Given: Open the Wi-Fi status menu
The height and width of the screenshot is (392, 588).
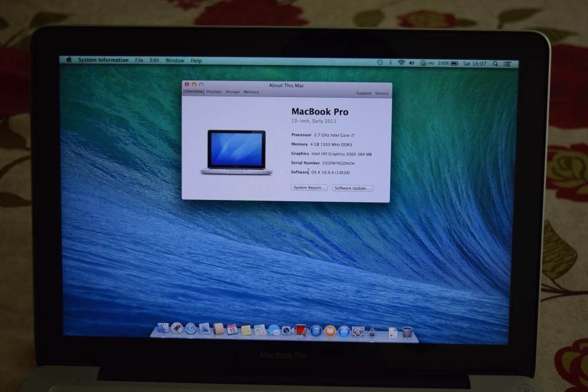Looking at the screenshot, I should (401, 62).
